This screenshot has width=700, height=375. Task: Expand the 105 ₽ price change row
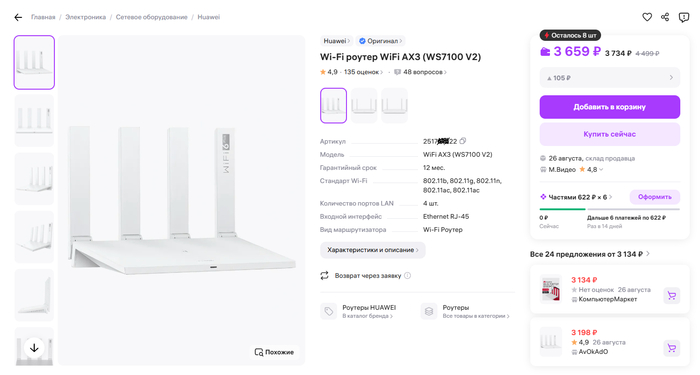tap(609, 78)
